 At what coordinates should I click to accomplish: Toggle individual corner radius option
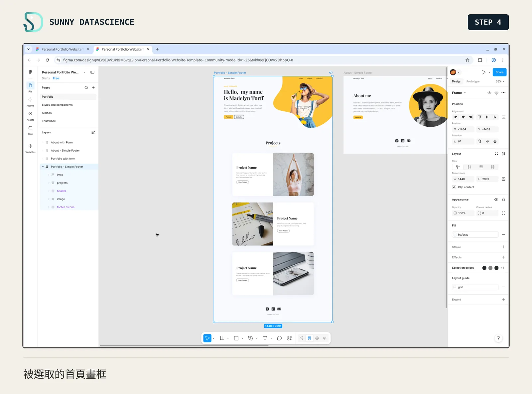503,213
